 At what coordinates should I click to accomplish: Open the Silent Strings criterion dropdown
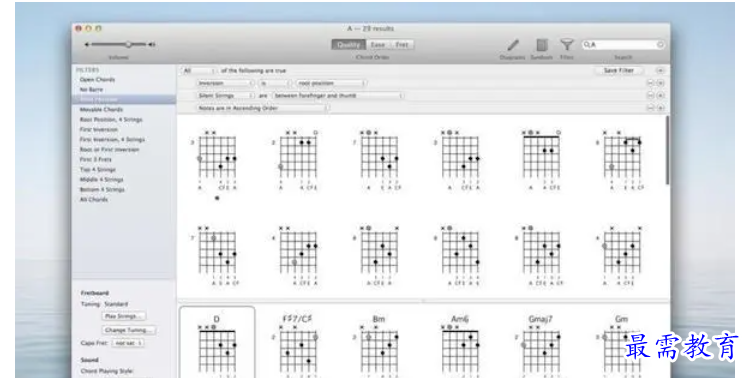(x=226, y=95)
